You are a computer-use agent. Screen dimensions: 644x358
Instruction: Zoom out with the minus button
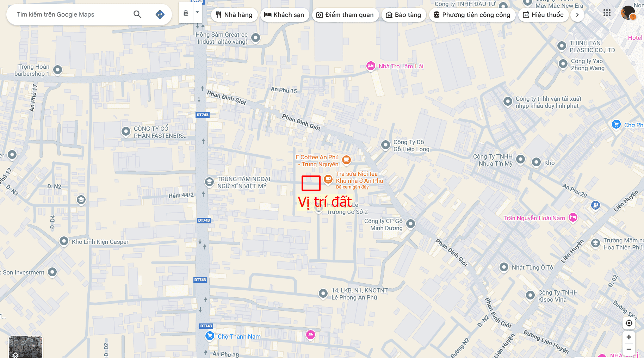(629, 350)
